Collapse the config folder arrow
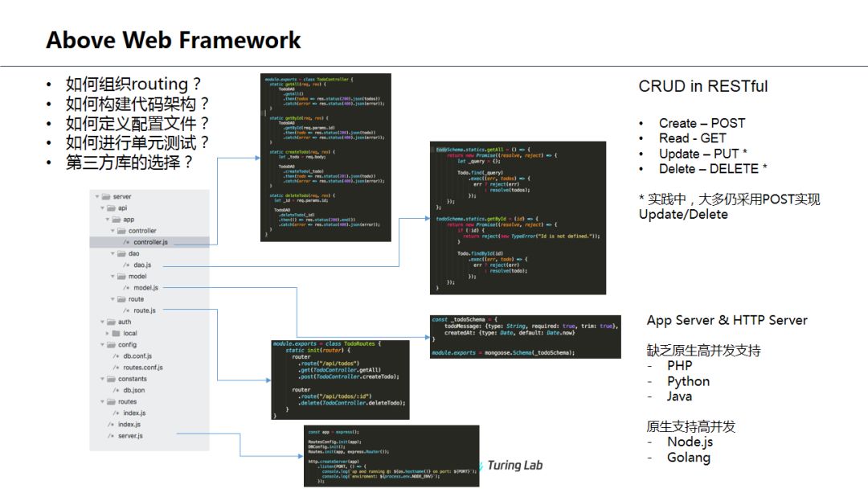The width and height of the screenshot is (868, 489). point(102,344)
